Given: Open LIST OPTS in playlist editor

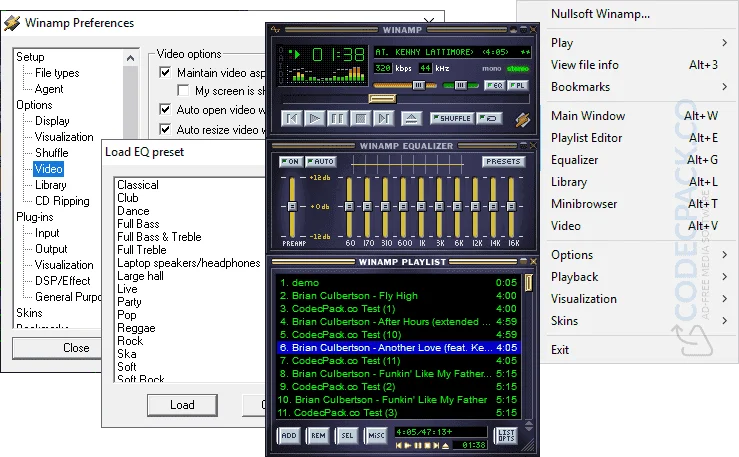Looking at the screenshot, I should 506,435.
